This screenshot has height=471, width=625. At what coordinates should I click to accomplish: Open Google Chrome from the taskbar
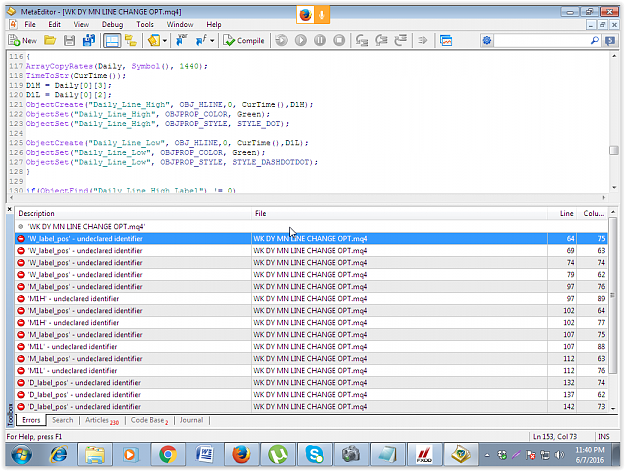168,454
